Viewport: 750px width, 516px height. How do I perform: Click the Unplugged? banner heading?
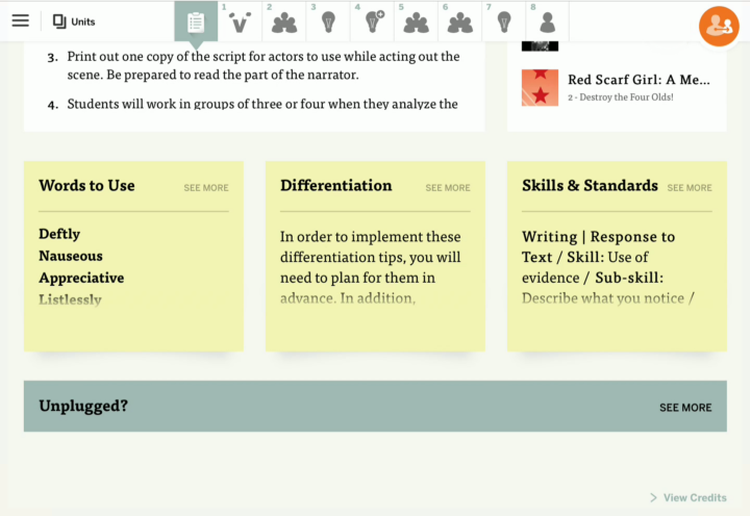click(83, 406)
